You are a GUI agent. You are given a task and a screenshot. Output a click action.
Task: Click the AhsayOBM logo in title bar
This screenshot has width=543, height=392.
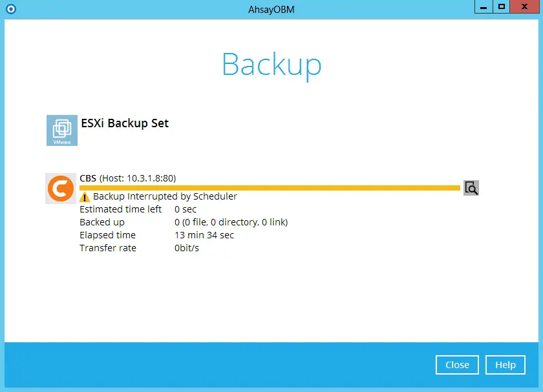pos(11,9)
